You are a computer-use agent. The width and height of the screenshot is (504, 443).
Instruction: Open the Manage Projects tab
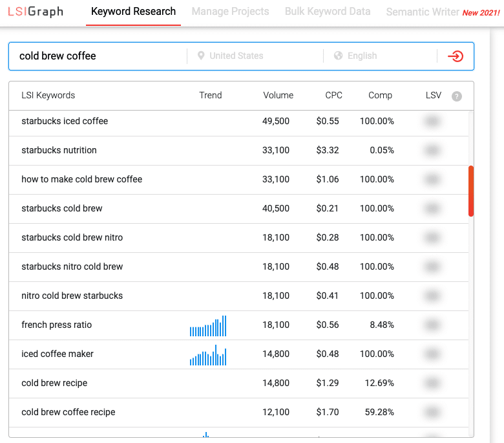[230, 12]
